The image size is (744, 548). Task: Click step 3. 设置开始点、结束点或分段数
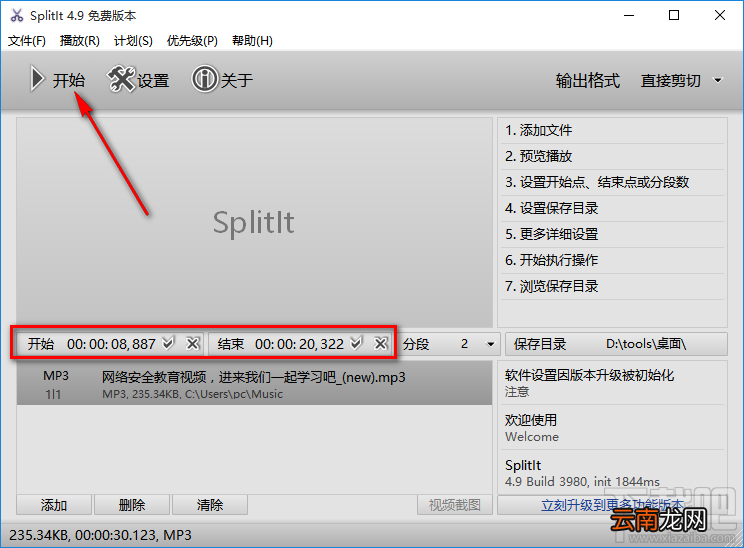point(612,182)
